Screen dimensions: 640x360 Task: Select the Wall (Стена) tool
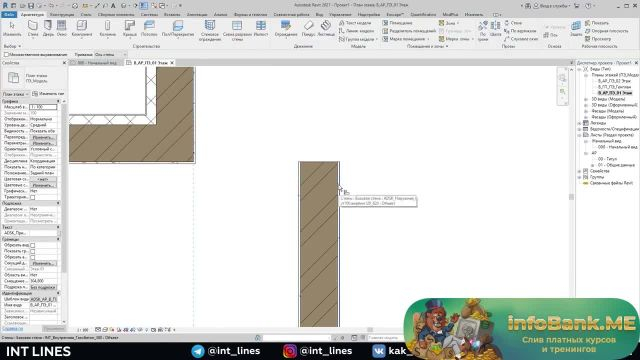[x=33, y=29]
